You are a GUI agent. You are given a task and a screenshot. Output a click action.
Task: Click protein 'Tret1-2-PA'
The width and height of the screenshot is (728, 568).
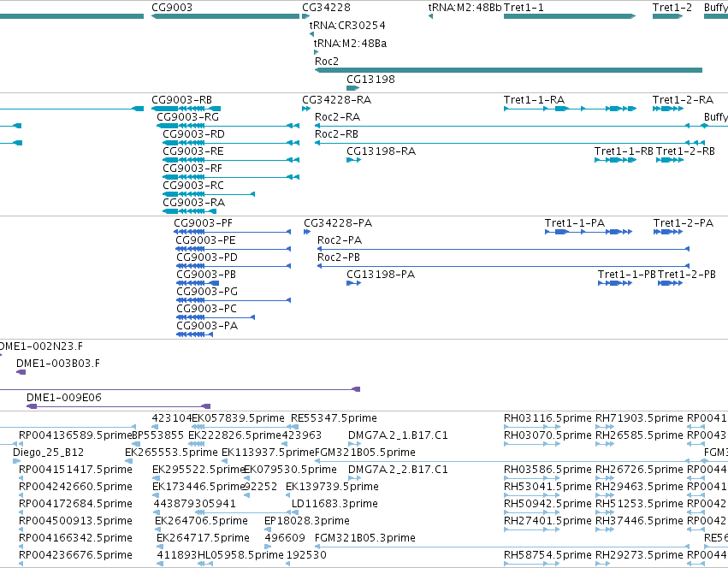(x=684, y=223)
